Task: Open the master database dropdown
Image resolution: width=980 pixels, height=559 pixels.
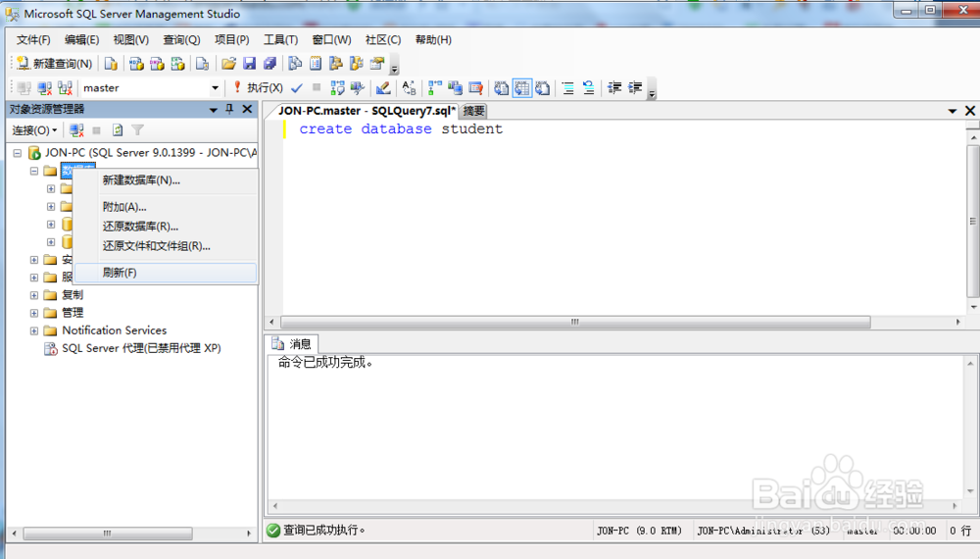Action: 215,88
